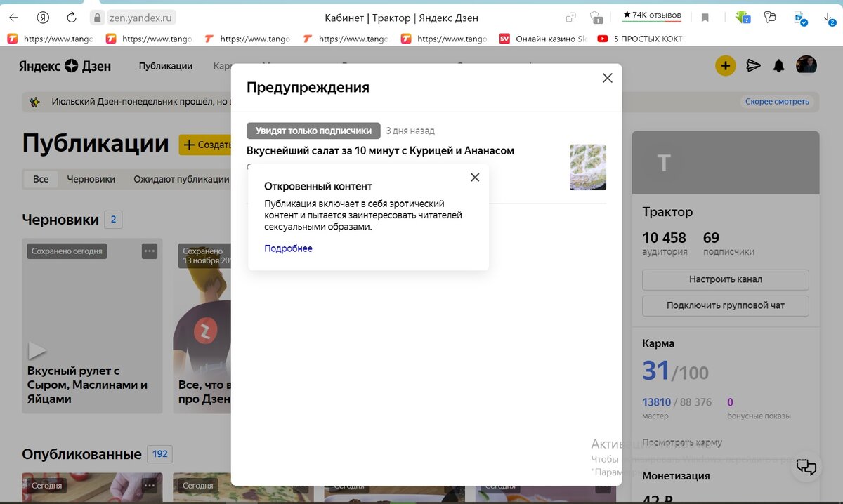Click the site lock icon in address bar
Viewport: 843px width, 504px height.
pos(97,18)
